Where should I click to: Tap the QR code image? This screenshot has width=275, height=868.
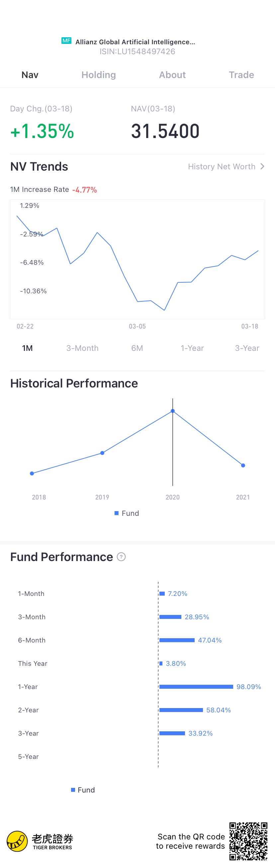(248, 841)
